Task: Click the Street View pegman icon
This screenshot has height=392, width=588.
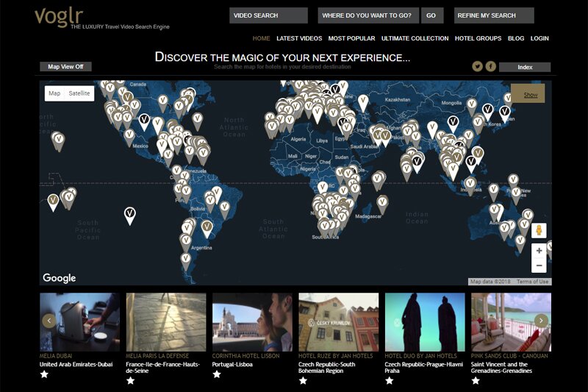Action: [x=539, y=230]
